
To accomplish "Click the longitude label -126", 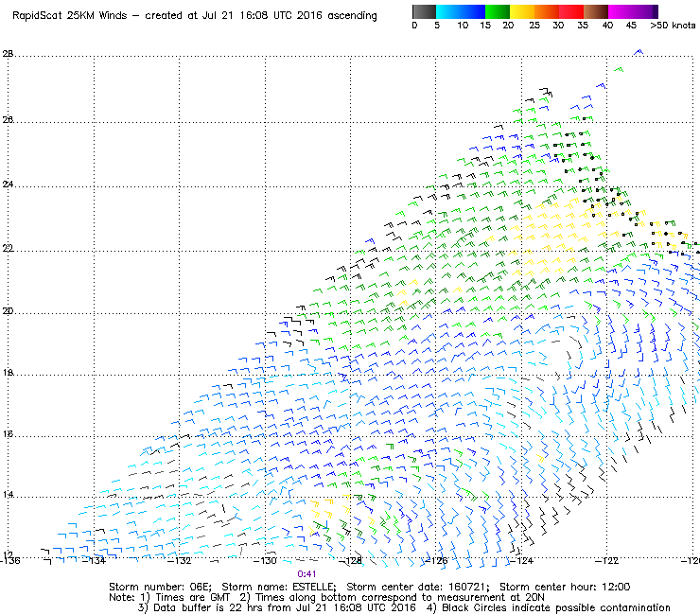I will (435, 560).
